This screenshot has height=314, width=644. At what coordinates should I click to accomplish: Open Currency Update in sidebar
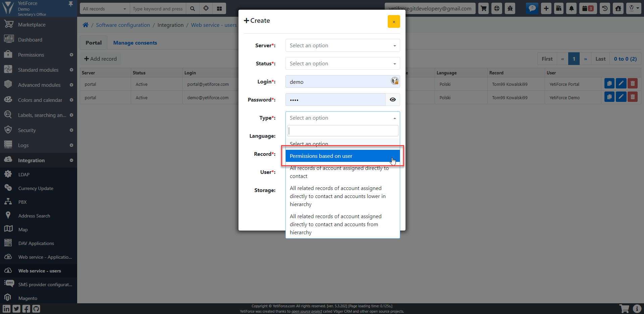pyautogui.click(x=39, y=188)
